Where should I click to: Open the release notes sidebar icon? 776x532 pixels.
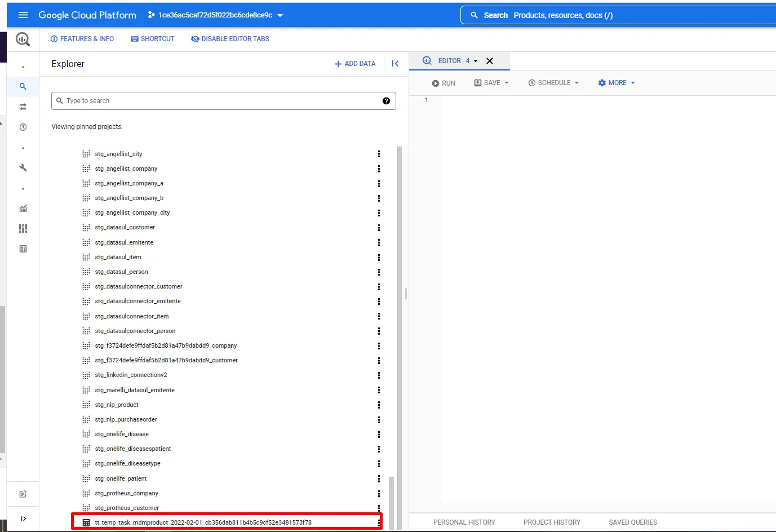(x=23, y=494)
